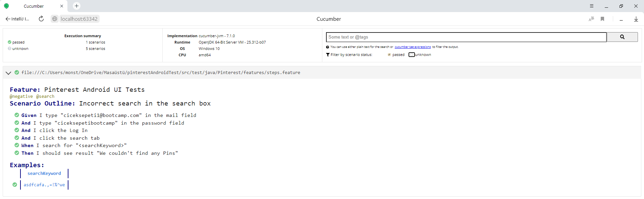Select the asdfcafa.,=!%^we example cell

click(x=44, y=185)
